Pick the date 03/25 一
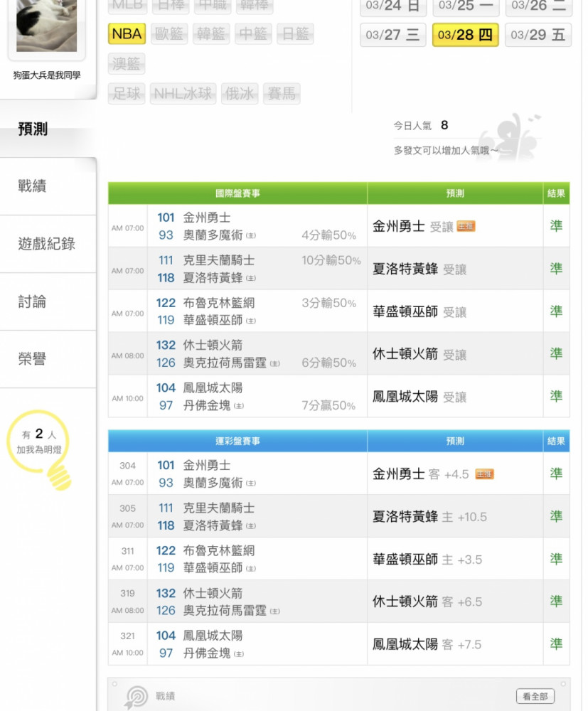 (466, 6)
